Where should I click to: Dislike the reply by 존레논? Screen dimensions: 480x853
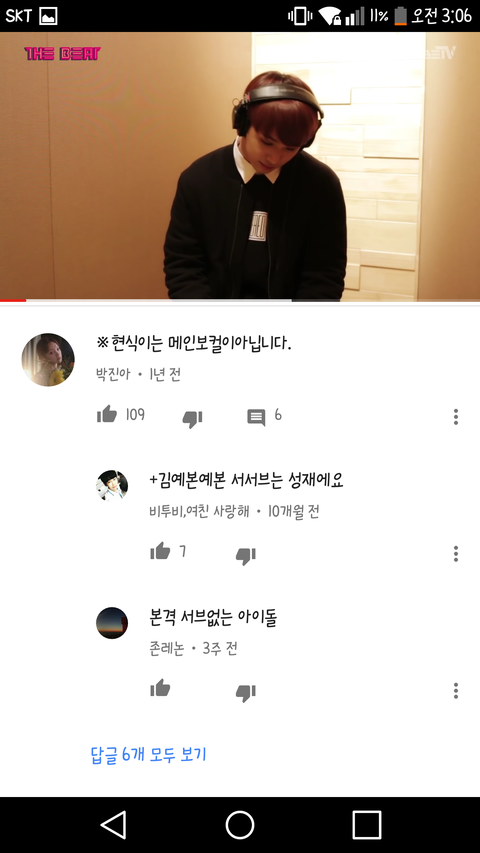point(245,693)
